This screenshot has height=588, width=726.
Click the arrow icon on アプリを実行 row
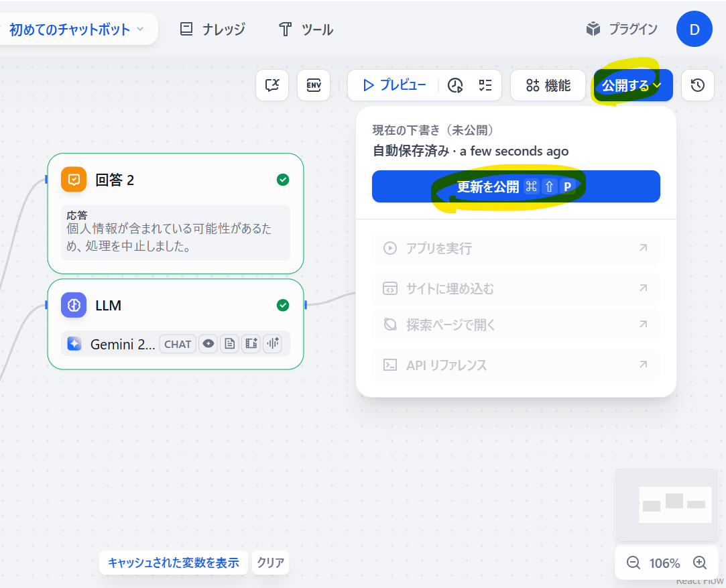643,247
